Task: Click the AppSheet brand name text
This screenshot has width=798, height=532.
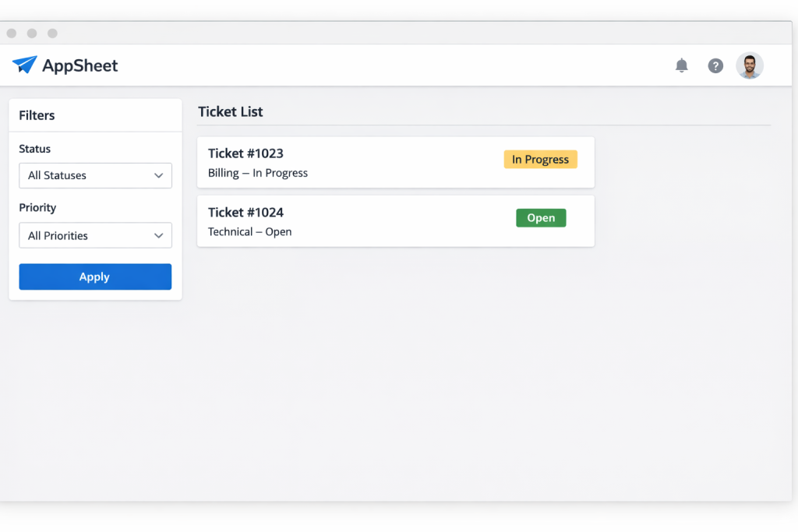Action: pos(81,65)
